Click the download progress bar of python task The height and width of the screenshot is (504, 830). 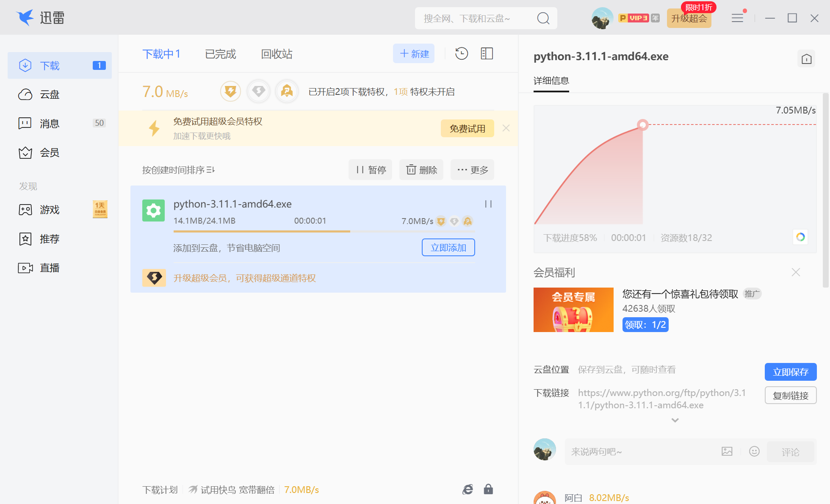pyautogui.click(x=324, y=231)
